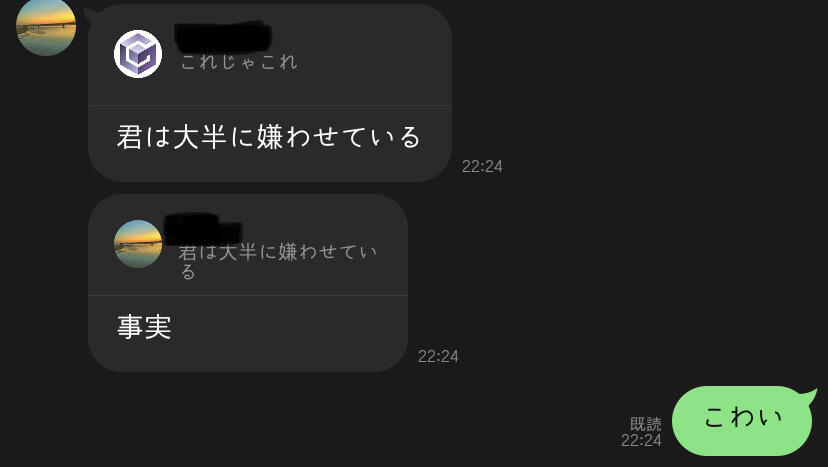Click the divider line above 事実
Viewport: 828px width, 467px height.
248,295
